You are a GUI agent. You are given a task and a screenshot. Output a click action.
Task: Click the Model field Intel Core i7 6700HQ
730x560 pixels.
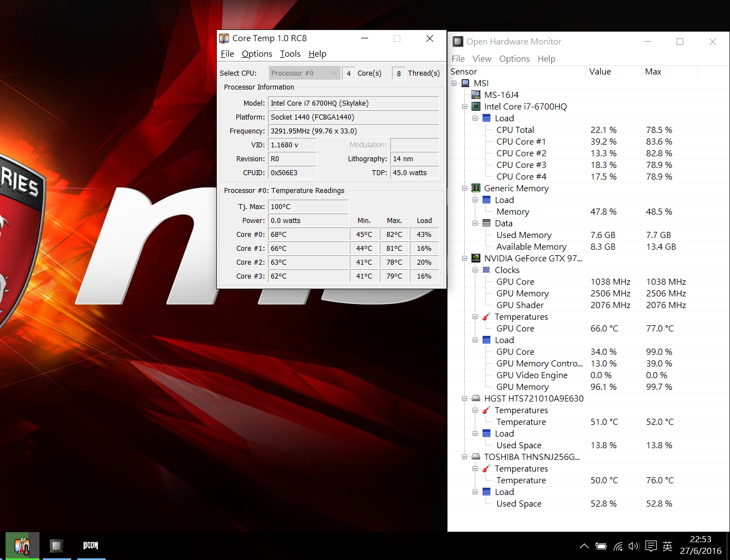[x=354, y=103]
